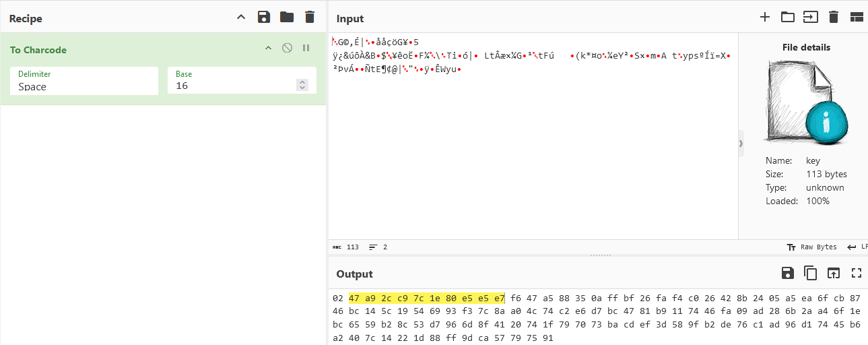
Task: Click the file size '113 bytes'
Action: pyautogui.click(x=826, y=174)
